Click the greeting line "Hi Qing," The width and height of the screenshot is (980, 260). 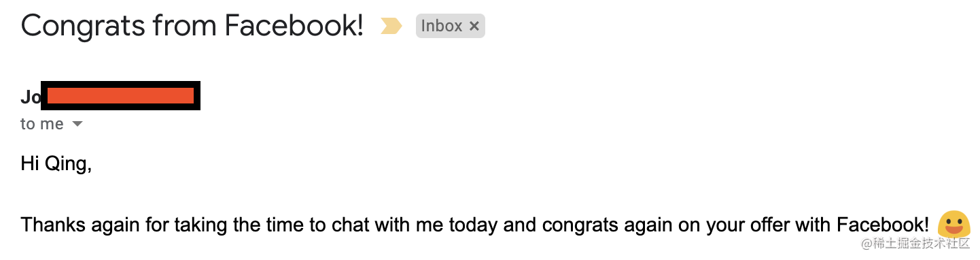(56, 165)
